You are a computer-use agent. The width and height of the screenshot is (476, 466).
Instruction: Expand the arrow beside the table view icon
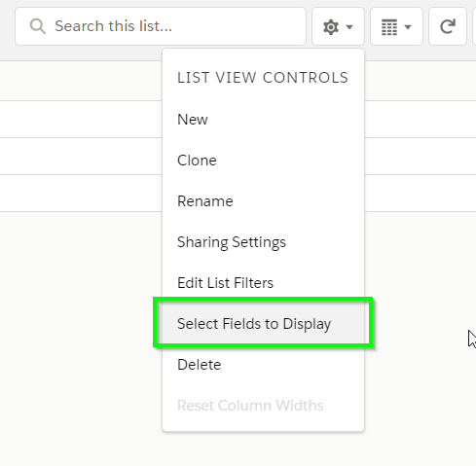point(408,27)
